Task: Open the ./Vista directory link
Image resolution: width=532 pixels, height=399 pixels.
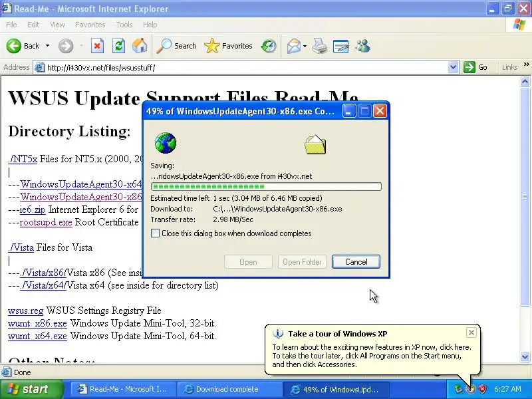Action: (21, 247)
